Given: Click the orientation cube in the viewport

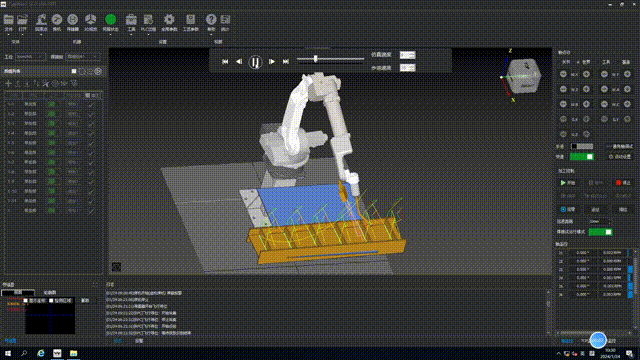Looking at the screenshot, I should [x=524, y=76].
